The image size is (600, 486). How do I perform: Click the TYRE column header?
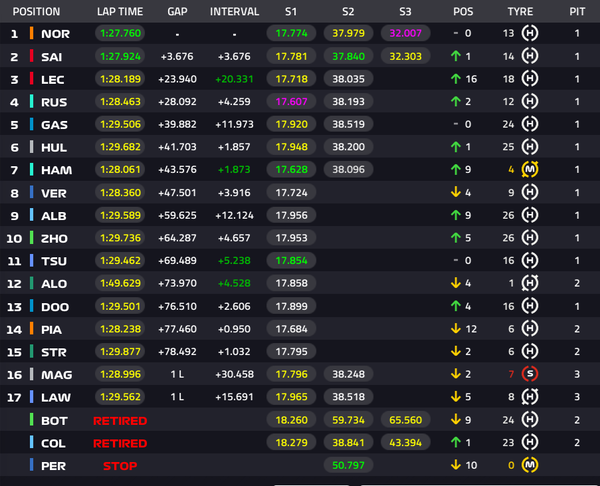[x=520, y=11]
